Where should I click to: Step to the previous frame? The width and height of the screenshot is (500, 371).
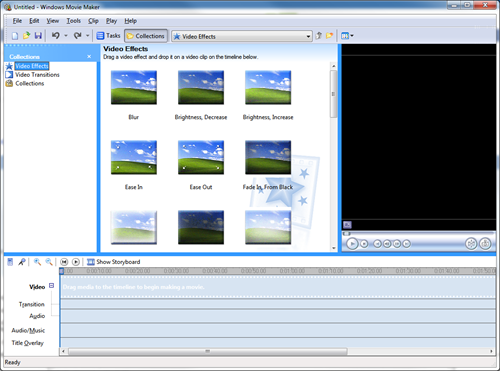[x=387, y=244]
